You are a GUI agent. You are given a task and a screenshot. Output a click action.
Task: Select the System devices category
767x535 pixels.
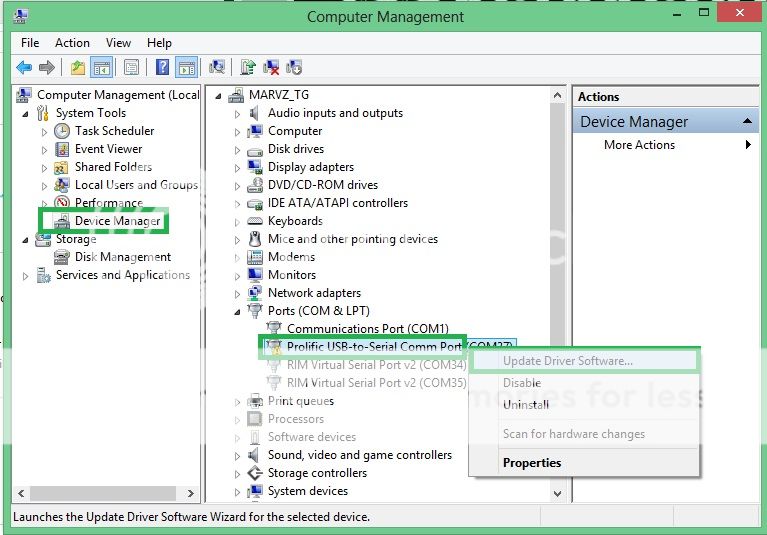pyautogui.click(x=308, y=491)
